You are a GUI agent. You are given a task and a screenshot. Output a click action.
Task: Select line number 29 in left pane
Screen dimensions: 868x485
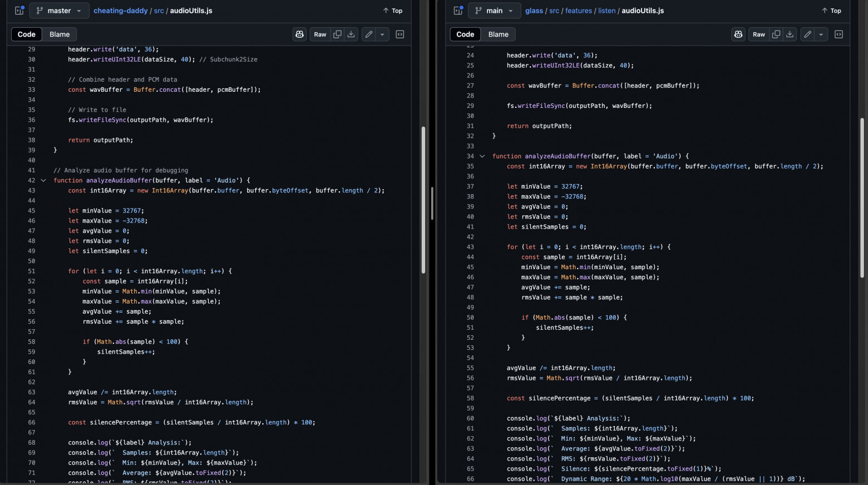[x=31, y=50]
